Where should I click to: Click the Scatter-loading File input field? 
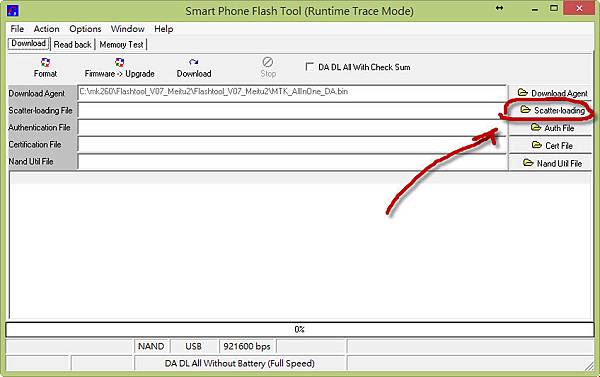[292, 110]
